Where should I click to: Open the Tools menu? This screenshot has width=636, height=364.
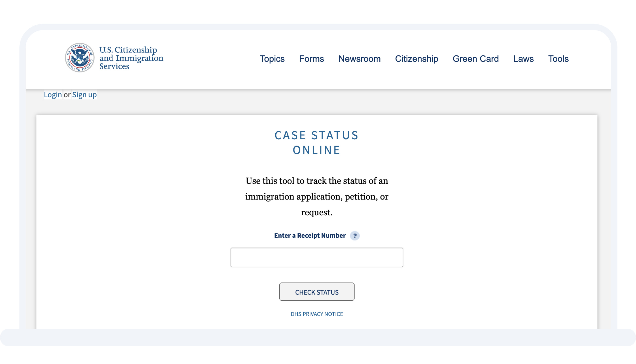(558, 59)
